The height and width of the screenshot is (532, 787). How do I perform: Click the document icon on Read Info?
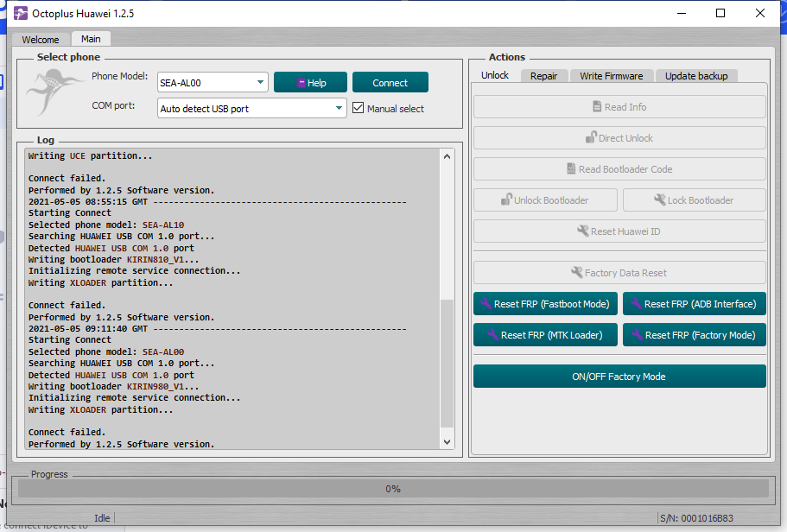coord(597,107)
